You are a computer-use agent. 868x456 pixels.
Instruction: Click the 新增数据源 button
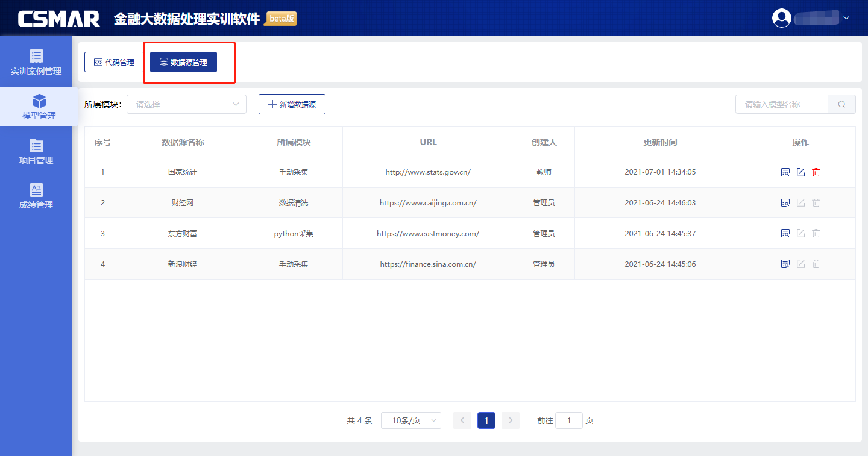pyautogui.click(x=292, y=104)
